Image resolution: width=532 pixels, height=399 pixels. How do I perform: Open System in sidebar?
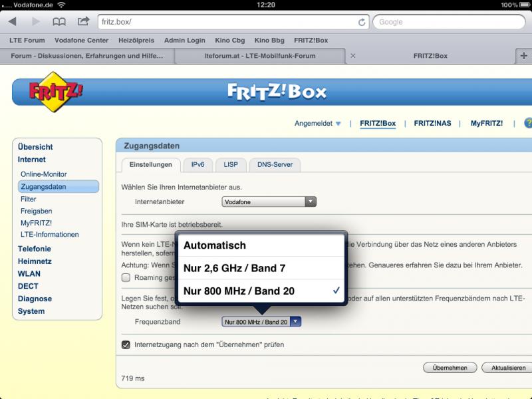click(x=31, y=311)
